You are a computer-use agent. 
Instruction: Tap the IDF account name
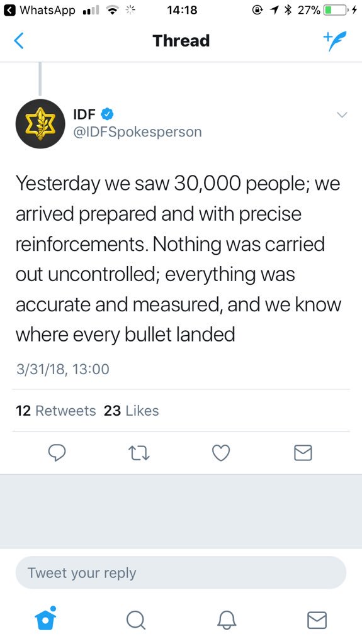[x=84, y=114]
